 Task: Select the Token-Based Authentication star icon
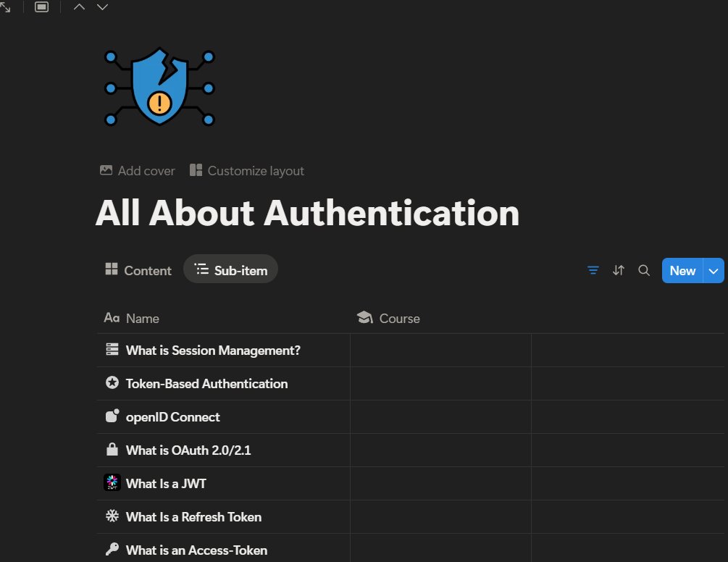[x=112, y=384]
